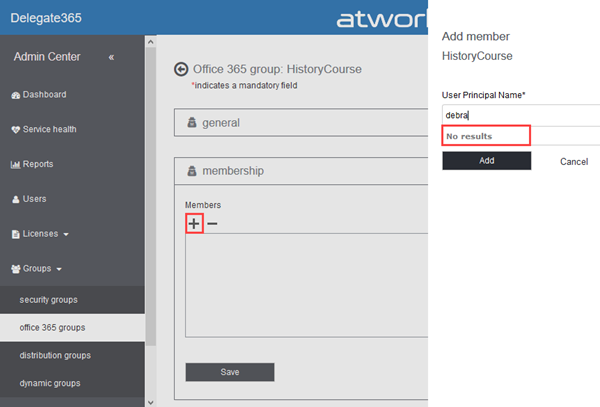Collapse the membership section header
The image size is (600, 407).
(301, 171)
